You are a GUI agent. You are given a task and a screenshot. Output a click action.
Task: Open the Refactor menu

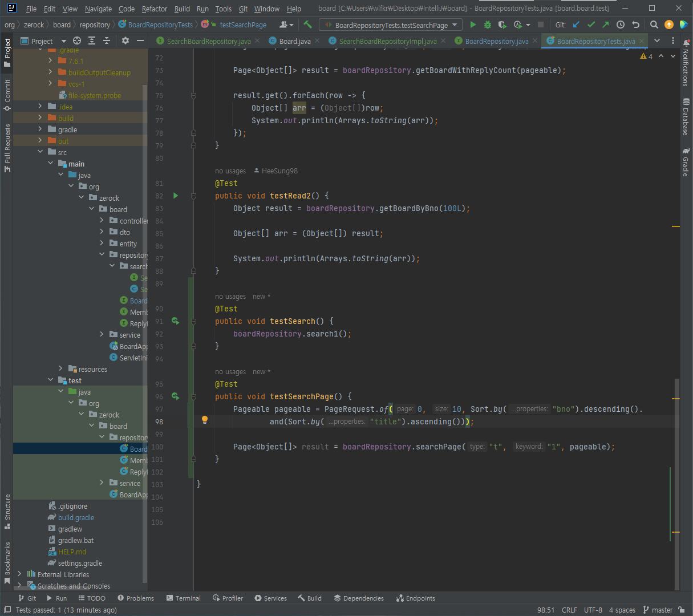(155, 9)
